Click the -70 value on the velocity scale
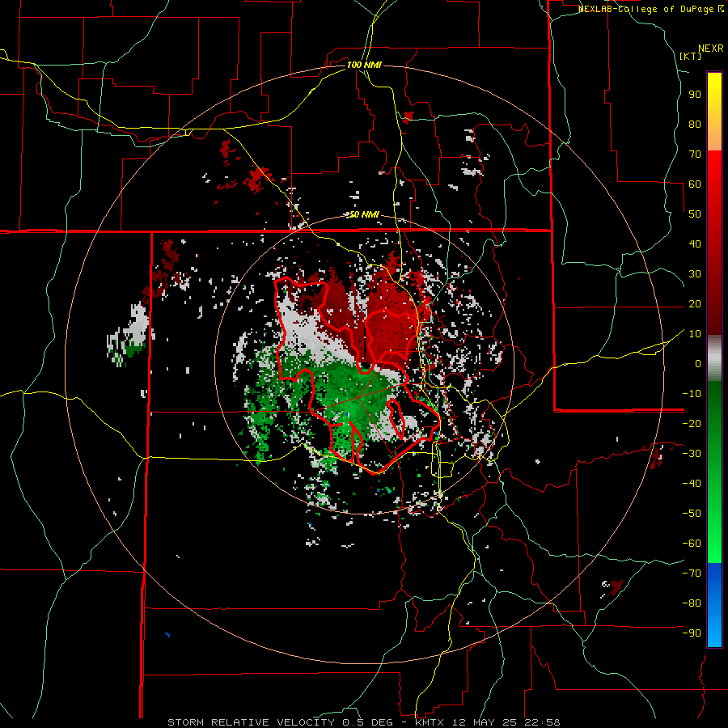 pyautogui.click(x=692, y=573)
